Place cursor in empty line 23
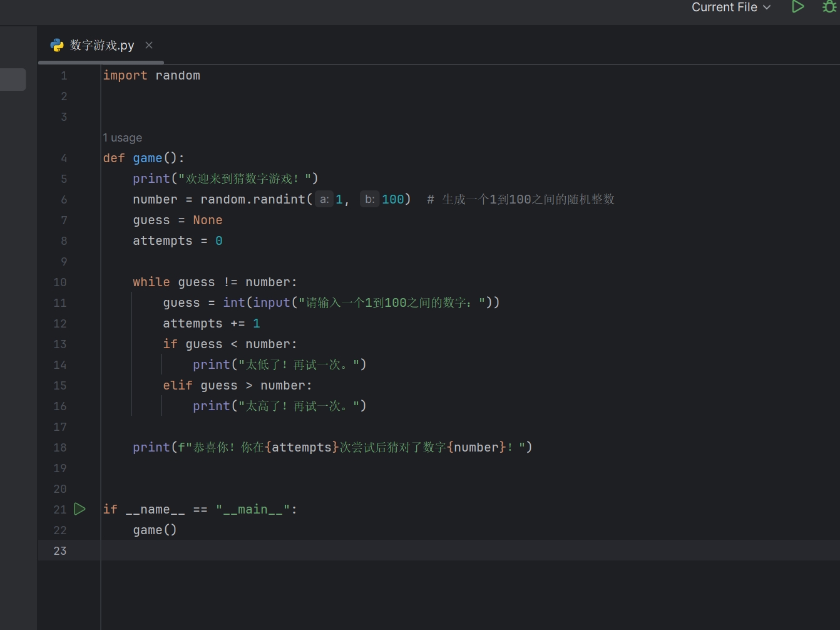The height and width of the screenshot is (630, 840). (250, 550)
